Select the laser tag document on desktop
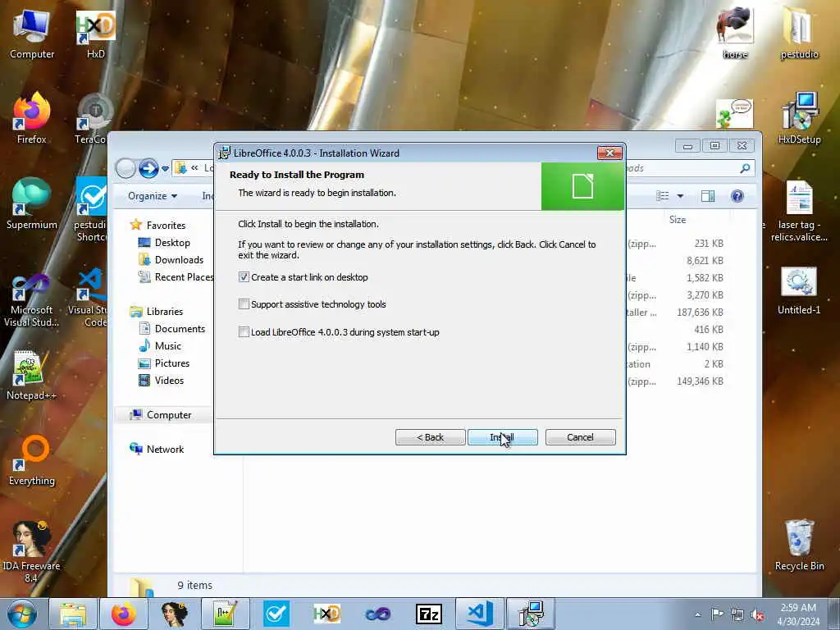 tap(799, 212)
